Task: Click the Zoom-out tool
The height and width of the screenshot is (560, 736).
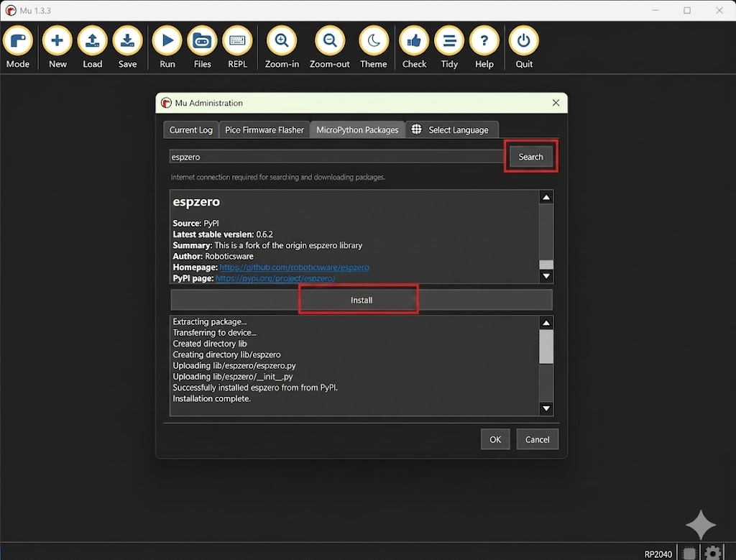Action: (329, 47)
